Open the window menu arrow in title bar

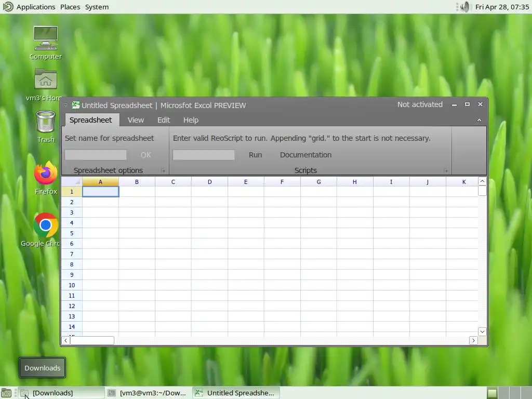pos(65,105)
